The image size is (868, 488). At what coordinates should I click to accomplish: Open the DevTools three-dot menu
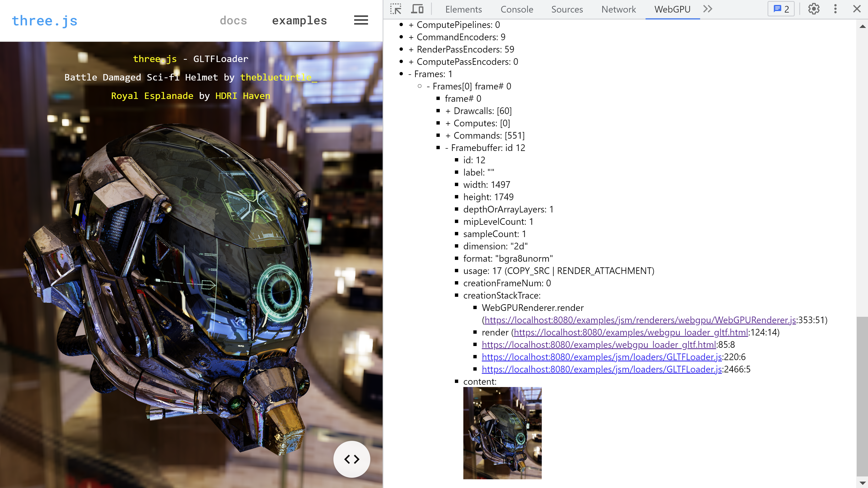(x=835, y=9)
